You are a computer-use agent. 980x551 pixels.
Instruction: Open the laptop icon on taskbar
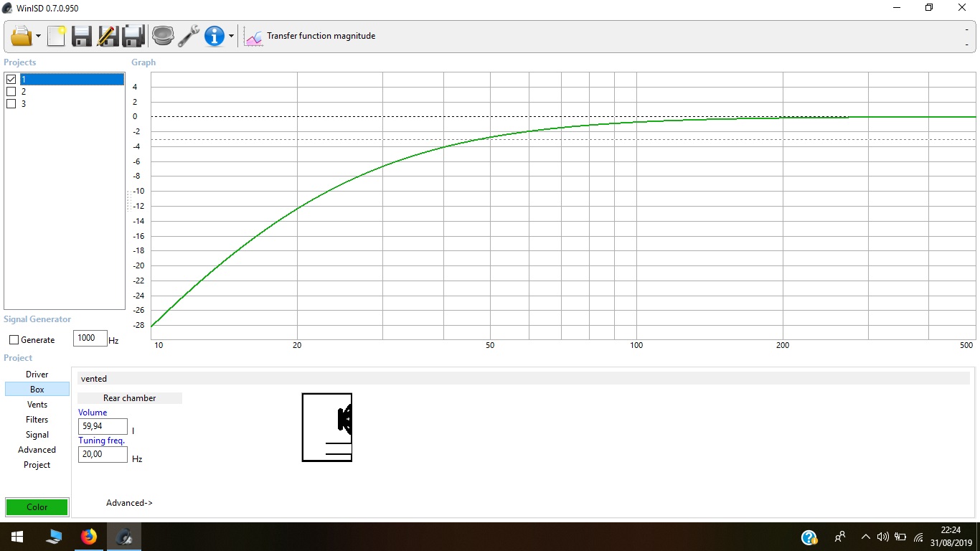tap(54, 537)
